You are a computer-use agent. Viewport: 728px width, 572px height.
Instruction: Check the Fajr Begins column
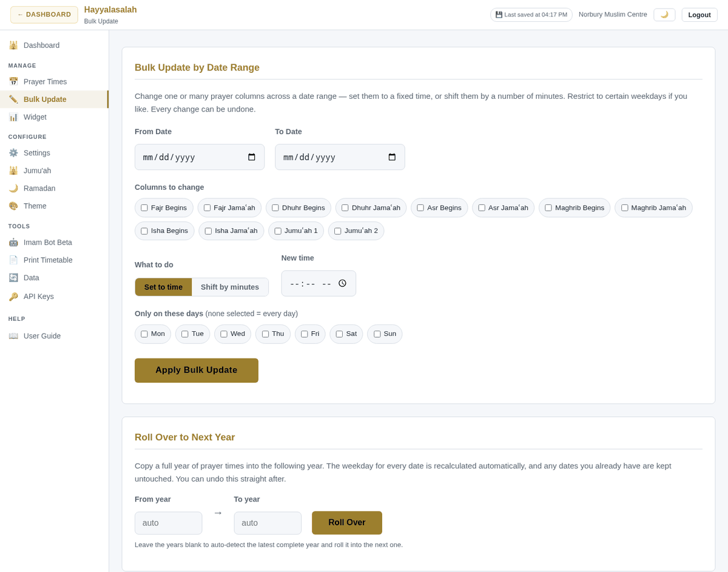pos(144,207)
